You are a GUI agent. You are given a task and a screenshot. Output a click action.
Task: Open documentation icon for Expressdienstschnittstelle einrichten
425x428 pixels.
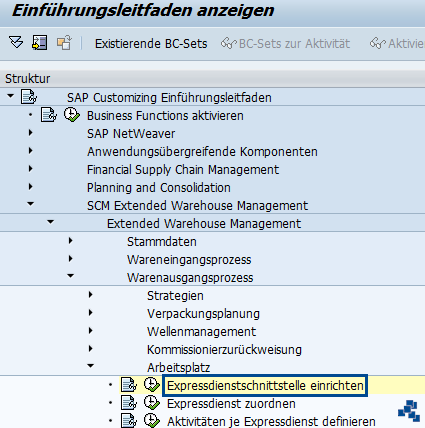tap(129, 385)
